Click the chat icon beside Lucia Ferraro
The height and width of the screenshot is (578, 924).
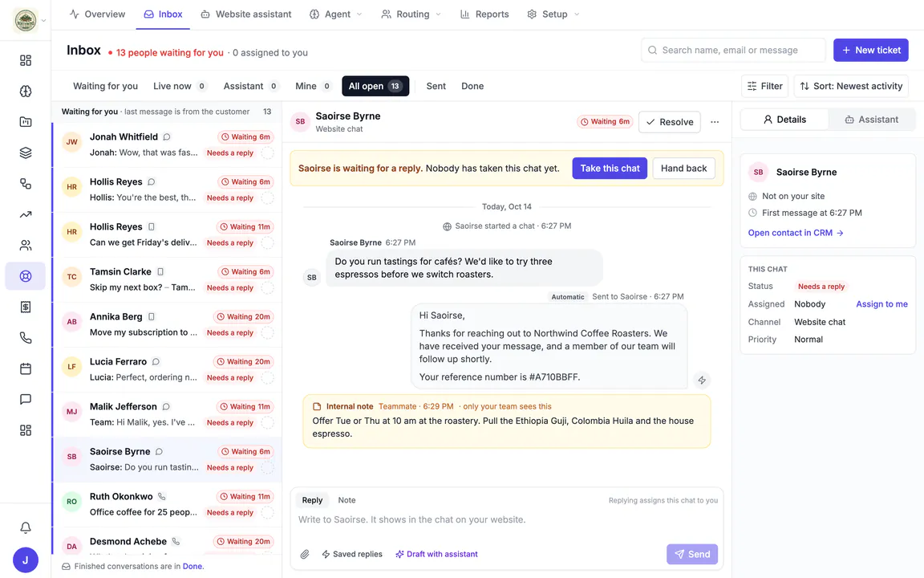coord(156,361)
